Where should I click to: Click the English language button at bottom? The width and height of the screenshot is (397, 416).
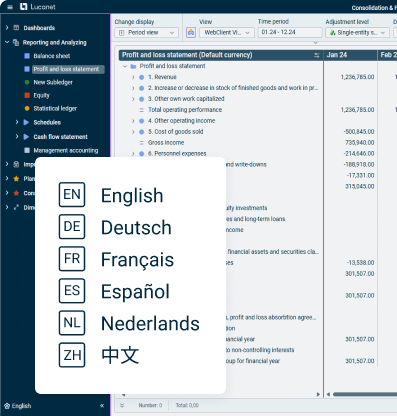(18, 406)
